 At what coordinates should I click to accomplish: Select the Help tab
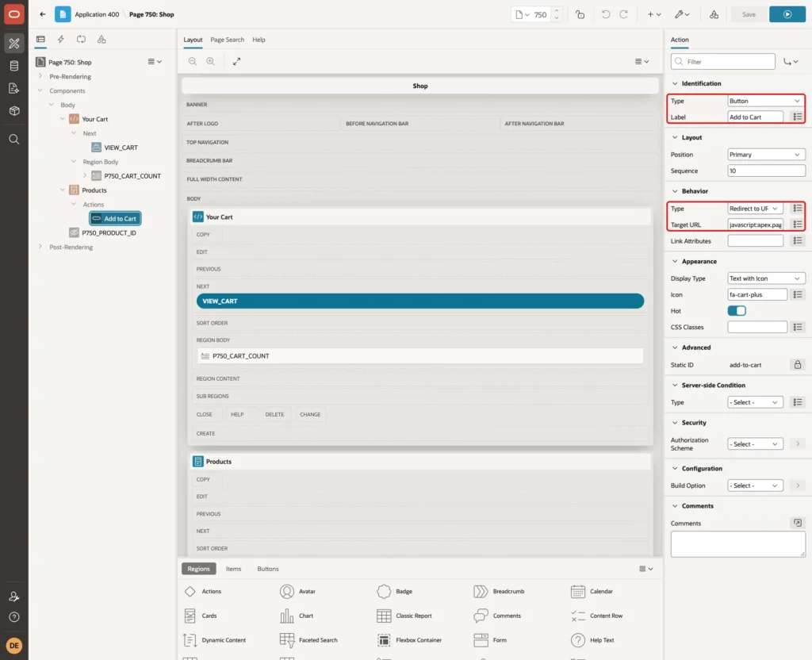259,40
